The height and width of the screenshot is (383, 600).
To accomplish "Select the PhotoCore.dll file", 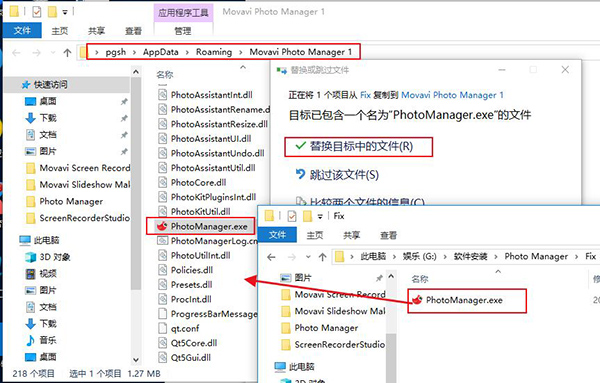I will [198, 183].
